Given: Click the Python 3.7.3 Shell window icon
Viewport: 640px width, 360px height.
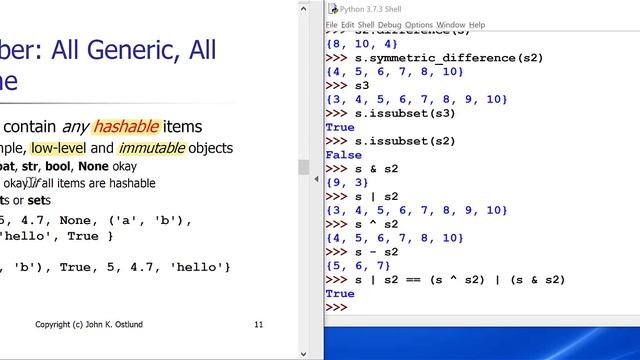Looking at the screenshot, I should (x=333, y=9).
